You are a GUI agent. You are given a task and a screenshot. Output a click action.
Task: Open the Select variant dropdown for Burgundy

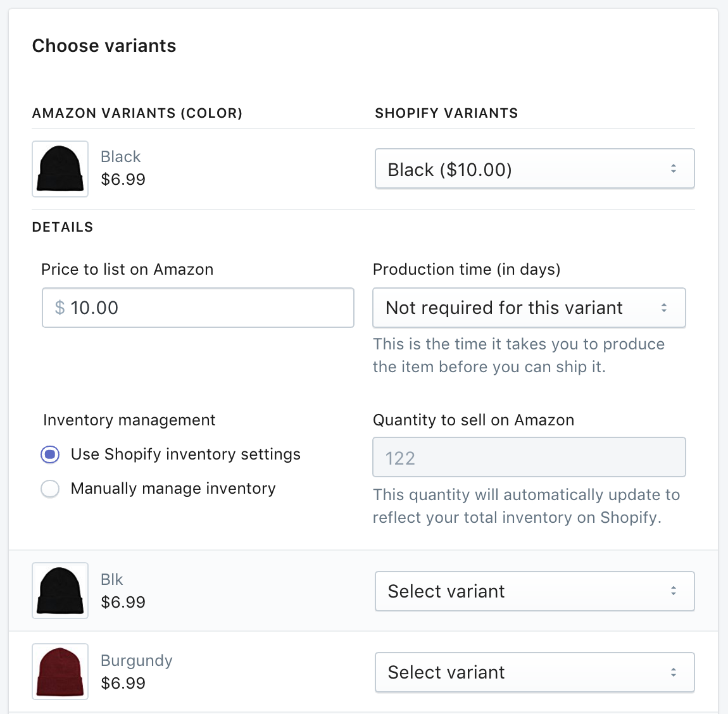tap(535, 672)
